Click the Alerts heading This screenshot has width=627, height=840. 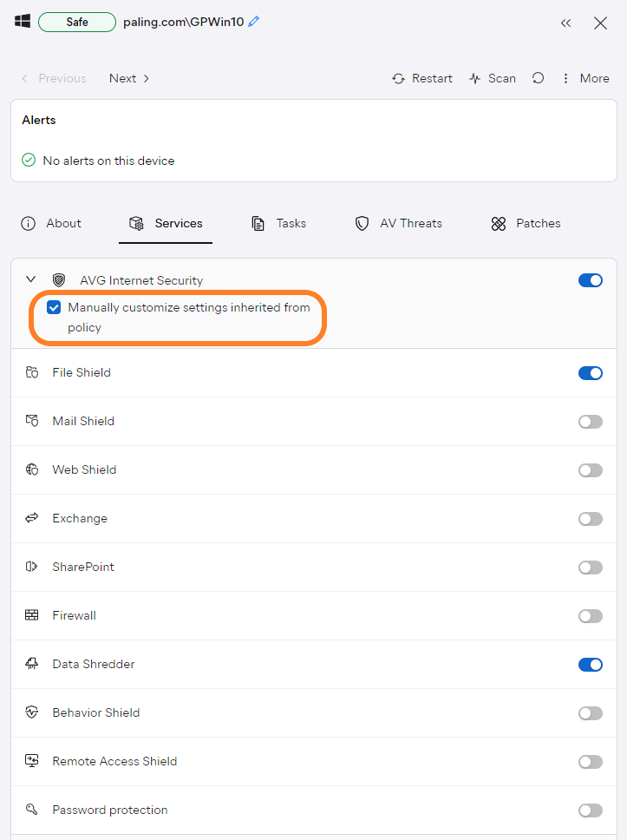pyautogui.click(x=38, y=120)
